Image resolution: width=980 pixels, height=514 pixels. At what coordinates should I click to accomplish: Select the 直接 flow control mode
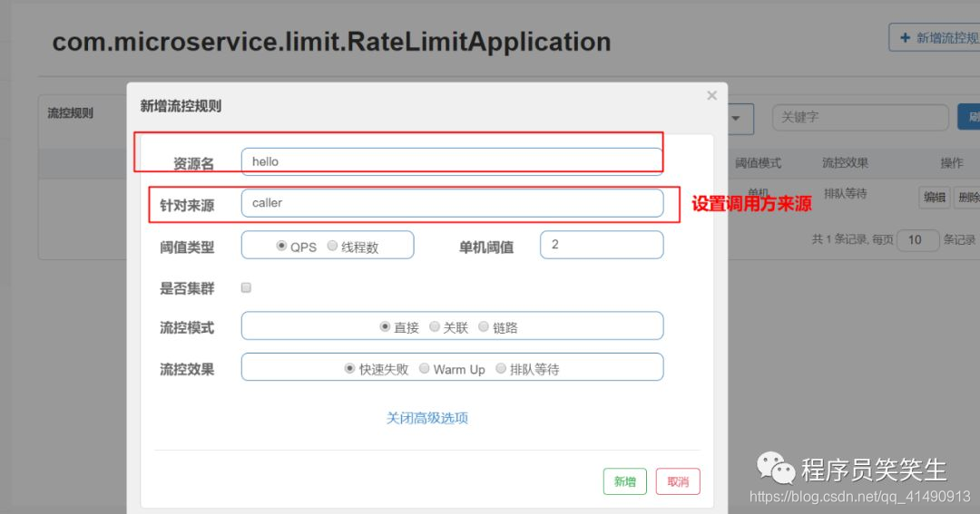pos(385,326)
